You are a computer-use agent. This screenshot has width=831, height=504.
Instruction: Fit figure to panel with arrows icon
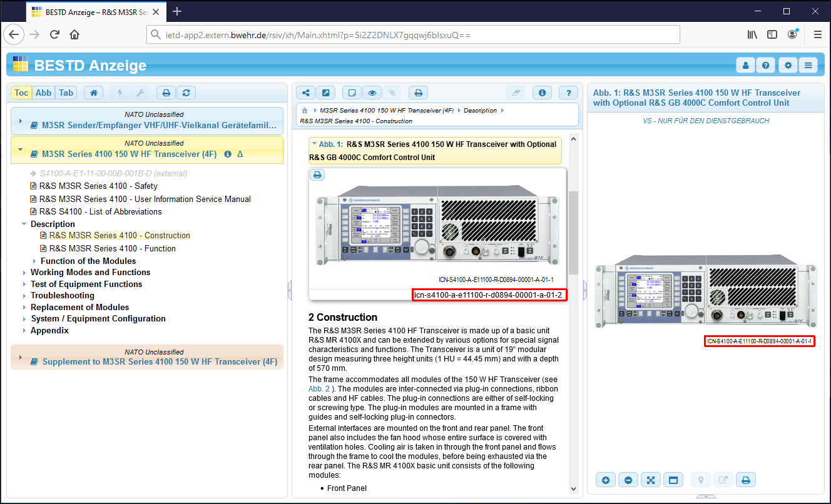point(651,480)
